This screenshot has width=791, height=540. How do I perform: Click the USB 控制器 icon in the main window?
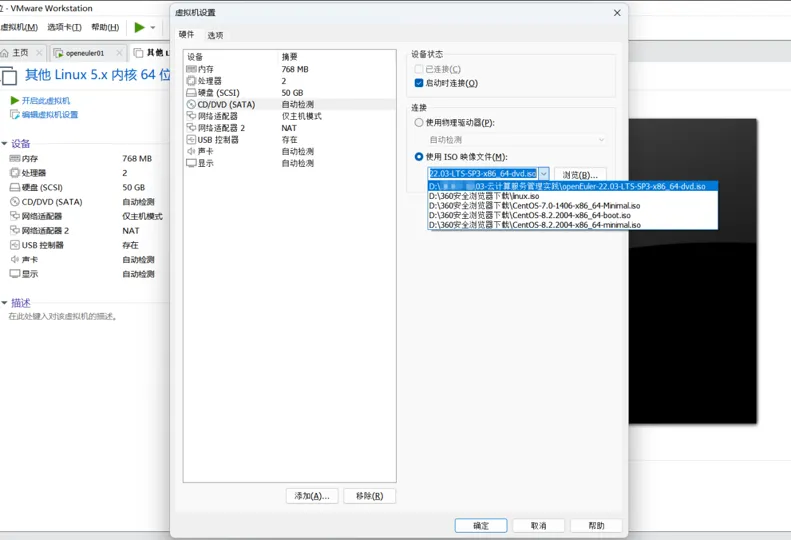(15, 245)
